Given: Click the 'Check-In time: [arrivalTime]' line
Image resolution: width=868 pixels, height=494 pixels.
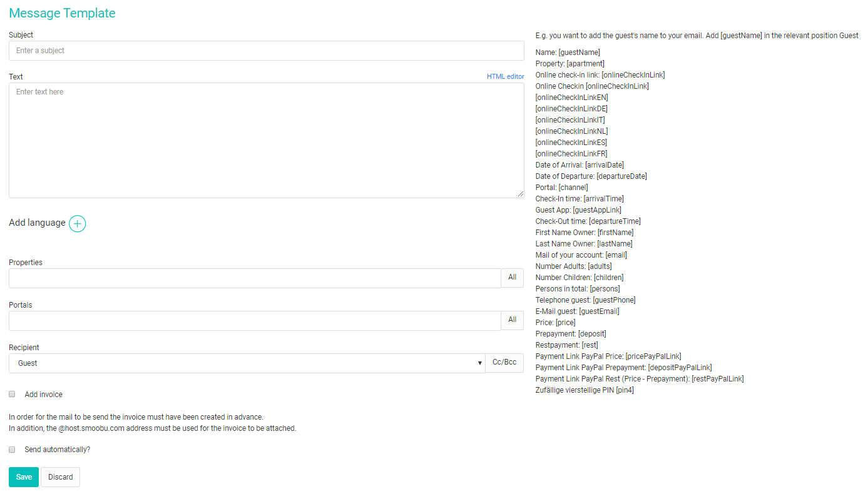Looking at the screenshot, I should coord(580,199).
